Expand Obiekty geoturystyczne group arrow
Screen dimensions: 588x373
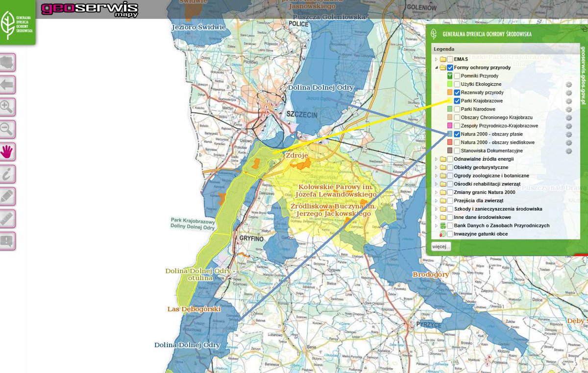point(436,167)
